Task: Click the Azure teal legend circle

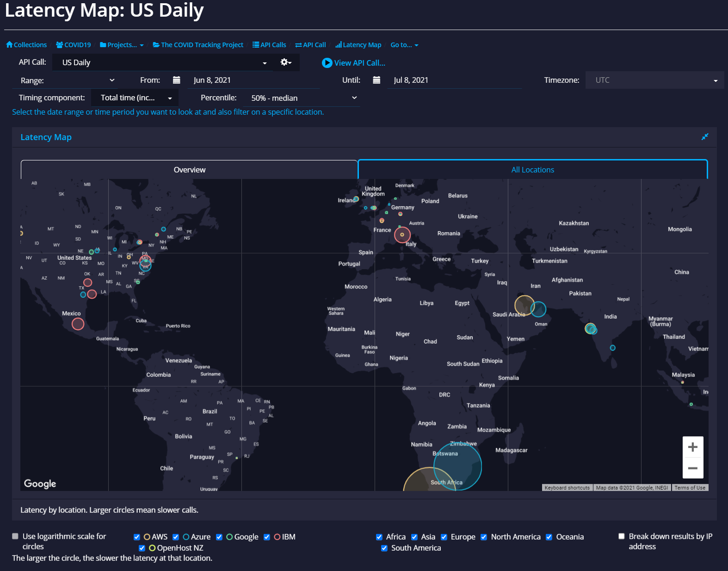Action: (186, 537)
